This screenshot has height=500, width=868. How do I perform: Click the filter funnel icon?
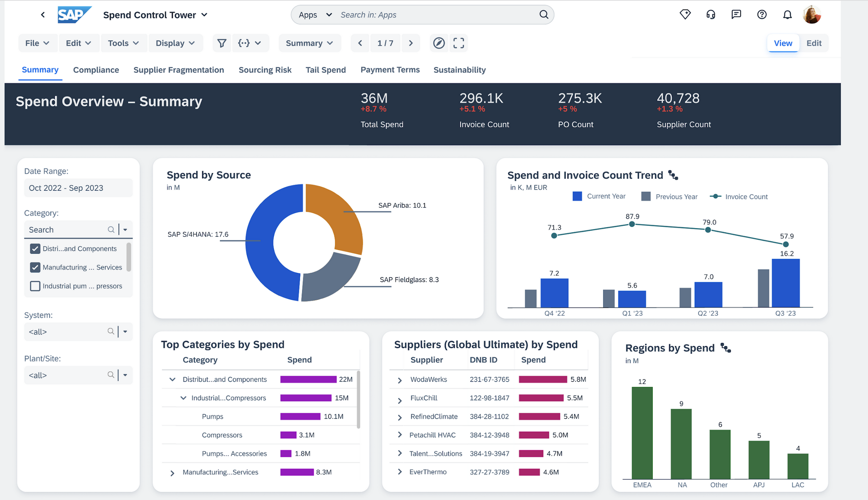tap(222, 43)
